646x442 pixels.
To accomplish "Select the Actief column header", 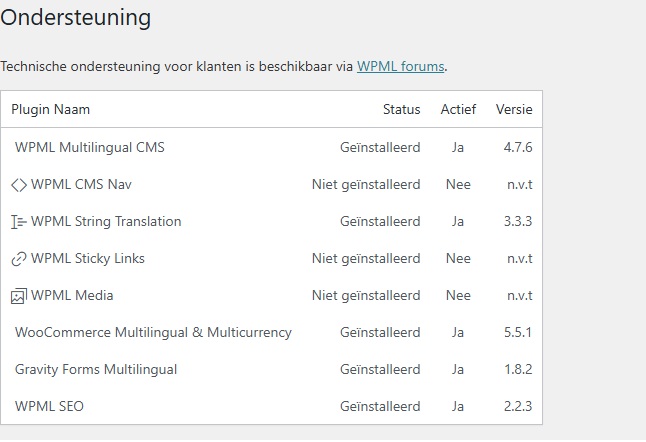I will 458,110.
